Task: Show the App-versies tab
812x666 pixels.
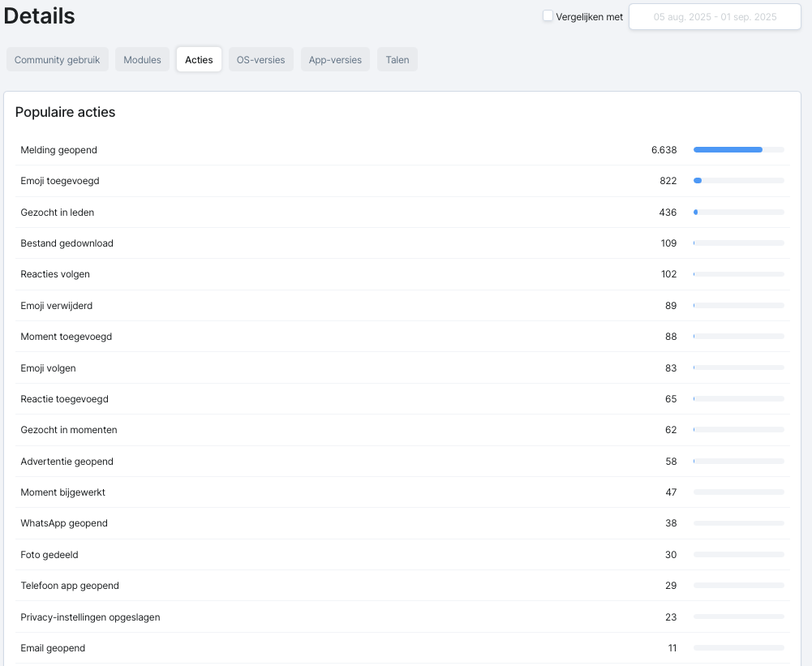Action: point(335,60)
